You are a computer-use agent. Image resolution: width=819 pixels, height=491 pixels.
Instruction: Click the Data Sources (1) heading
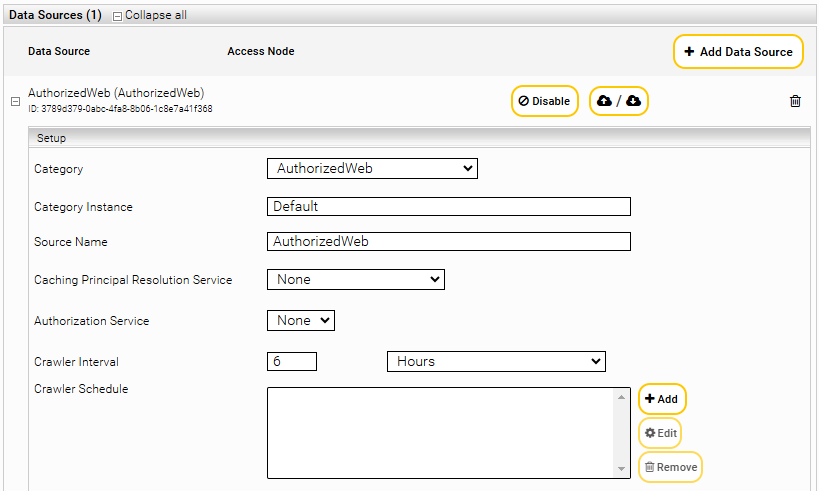tap(55, 15)
